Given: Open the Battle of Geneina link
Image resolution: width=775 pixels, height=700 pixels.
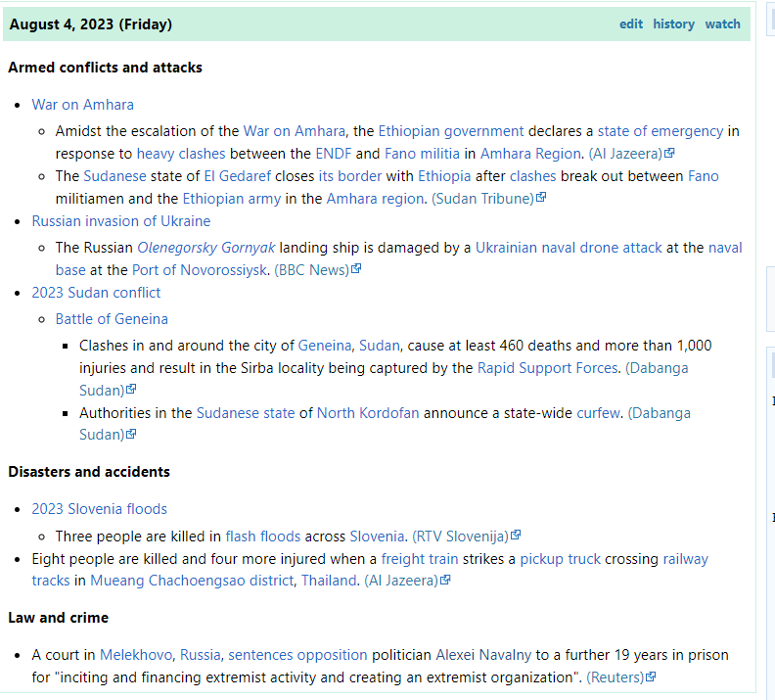Looking at the screenshot, I should coord(112,319).
